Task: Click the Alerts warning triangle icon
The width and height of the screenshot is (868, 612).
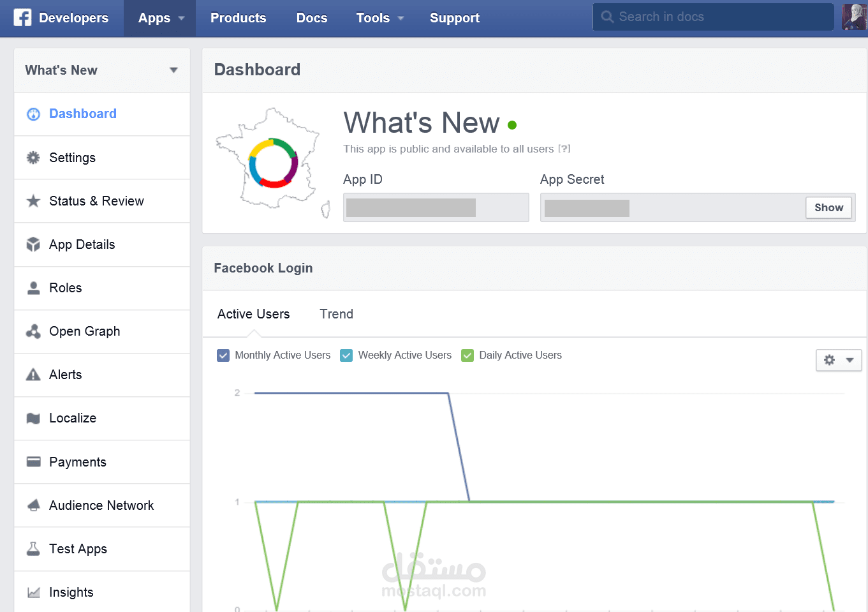Action: (33, 375)
